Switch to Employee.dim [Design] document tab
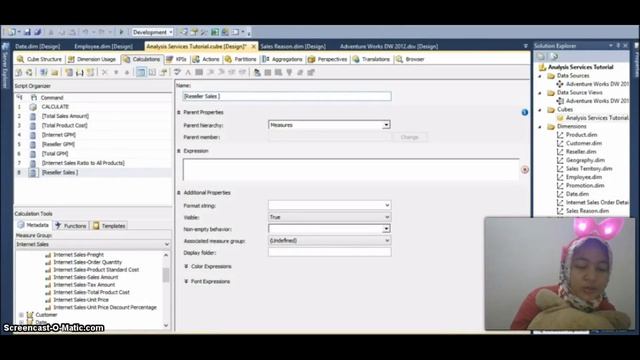Viewport: 640px width, 360px height. point(103,47)
